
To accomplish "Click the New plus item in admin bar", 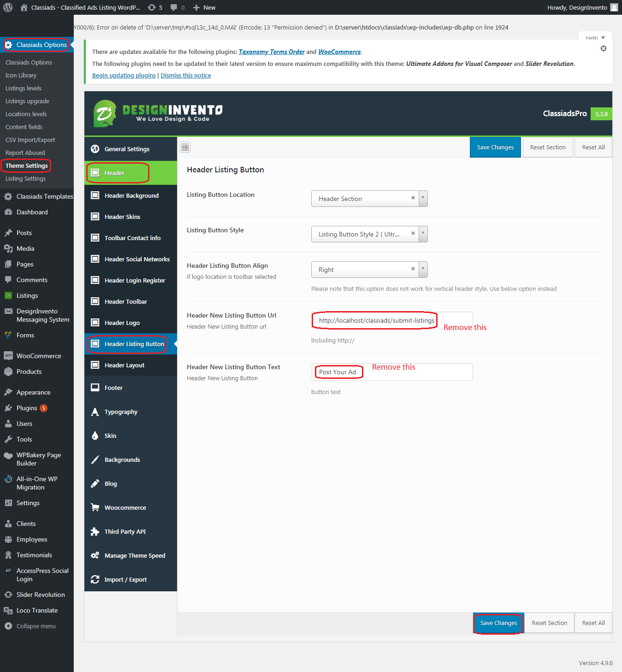I will coord(204,7).
